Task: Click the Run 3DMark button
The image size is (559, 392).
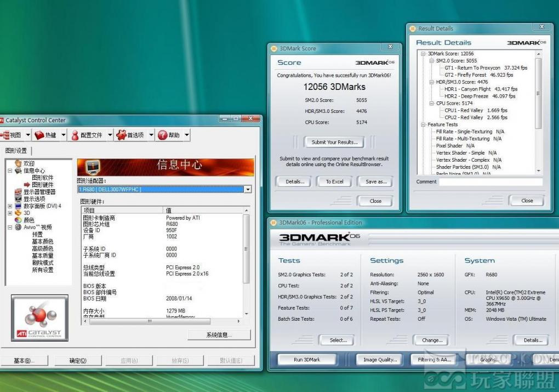Action: 306,360
